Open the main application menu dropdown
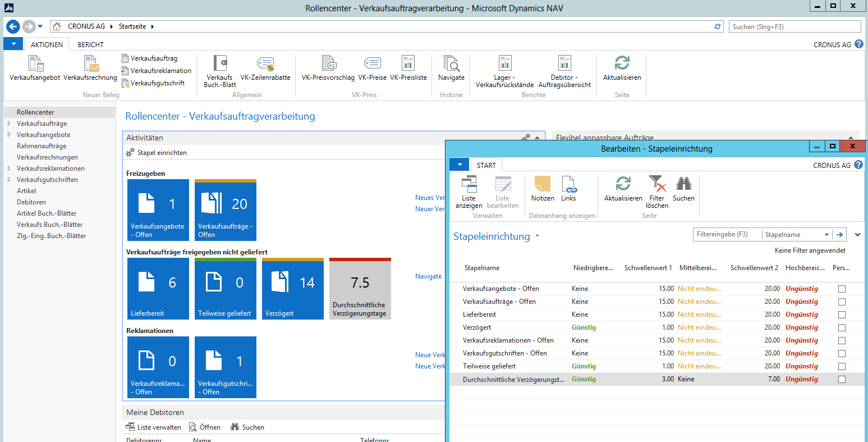Viewport: 868px width, 442px height. click(x=13, y=44)
